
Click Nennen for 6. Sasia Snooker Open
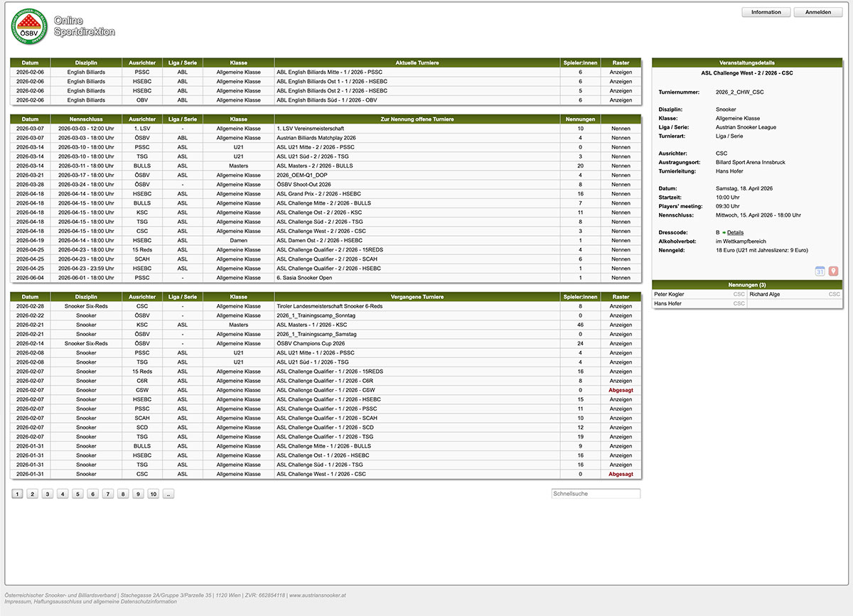(x=620, y=278)
